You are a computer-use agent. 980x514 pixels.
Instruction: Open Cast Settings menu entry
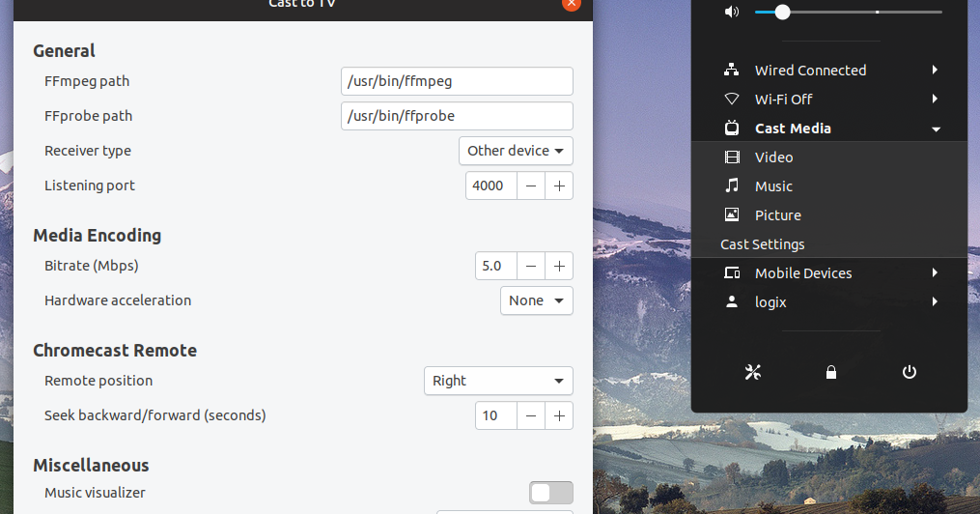828,243
